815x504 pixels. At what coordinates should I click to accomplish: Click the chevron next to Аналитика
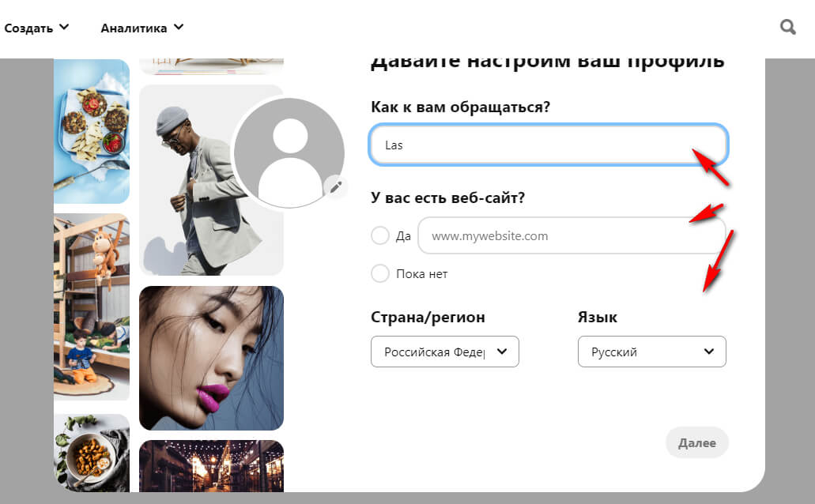click(x=179, y=26)
